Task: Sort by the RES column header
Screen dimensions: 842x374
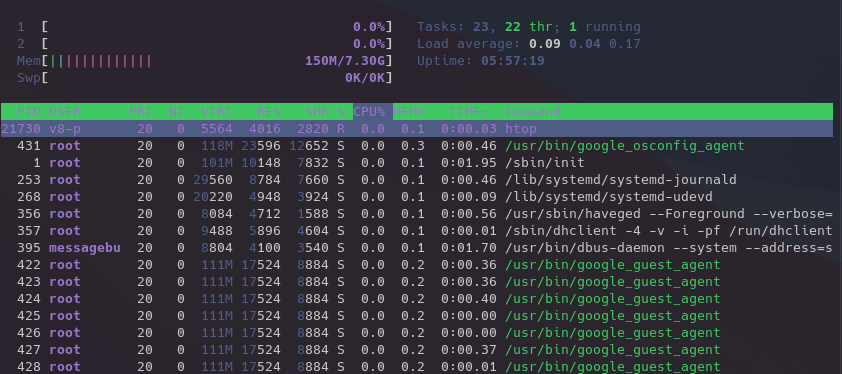Action: [x=268, y=112]
